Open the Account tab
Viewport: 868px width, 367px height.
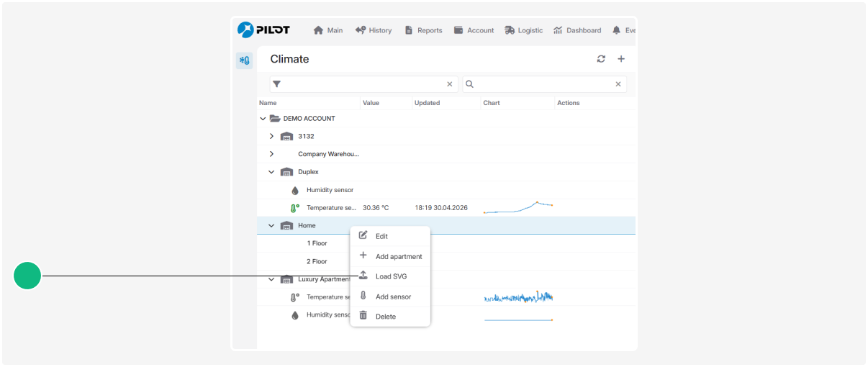pos(474,30)
